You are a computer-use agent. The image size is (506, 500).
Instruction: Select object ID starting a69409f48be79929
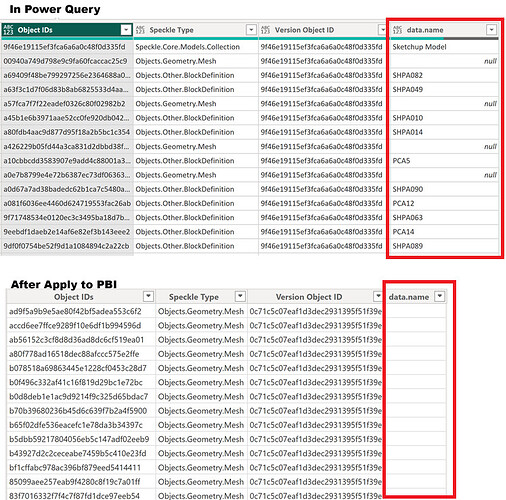click(67, 75)
